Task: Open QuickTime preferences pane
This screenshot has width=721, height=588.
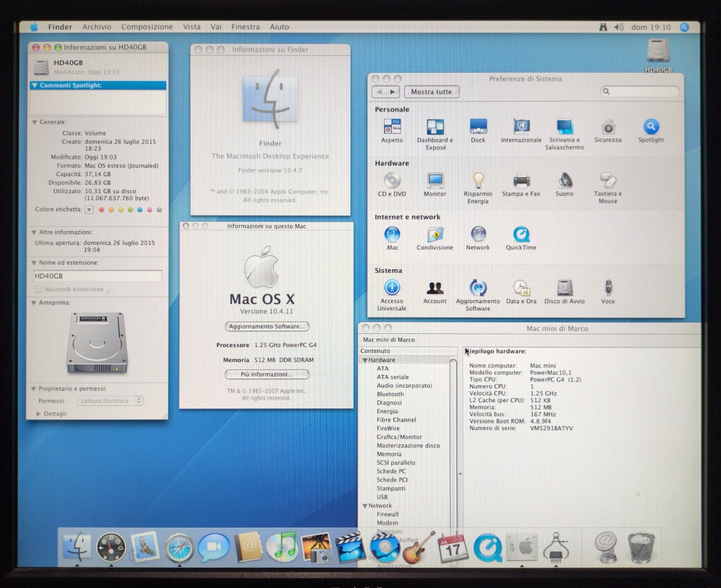Action: 521,238
